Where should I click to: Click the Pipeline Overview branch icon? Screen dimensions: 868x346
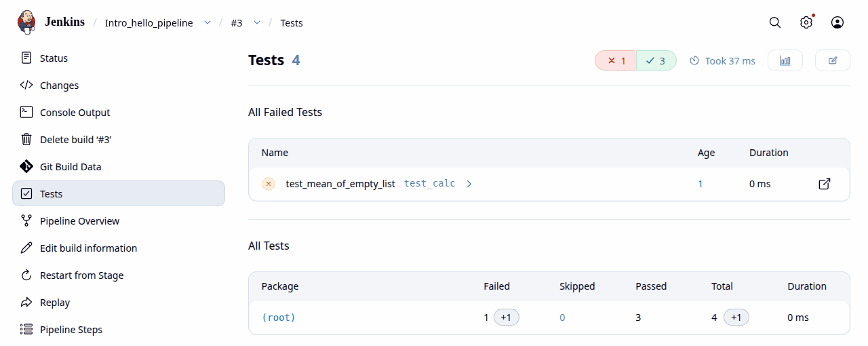(26, 220)
